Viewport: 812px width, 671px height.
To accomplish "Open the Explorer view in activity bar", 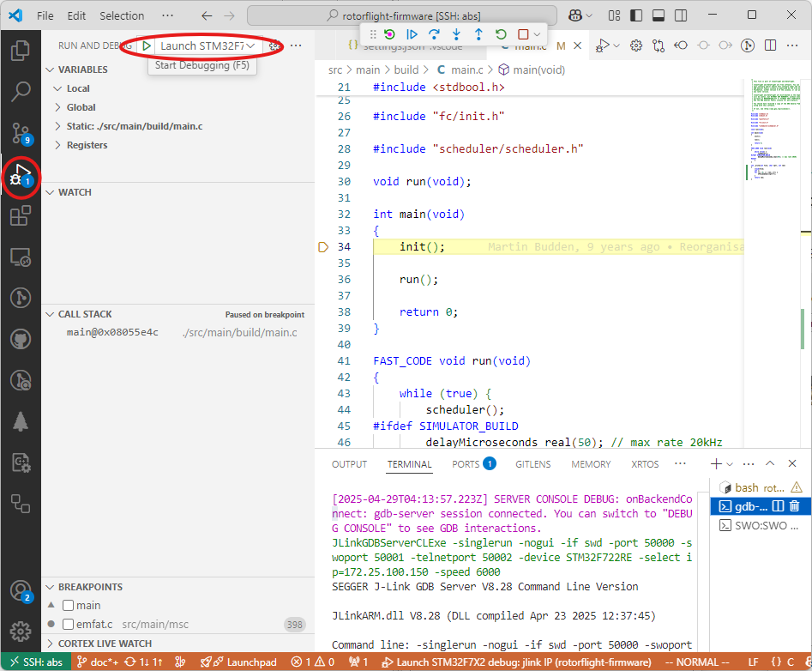I will click(21, 51).
